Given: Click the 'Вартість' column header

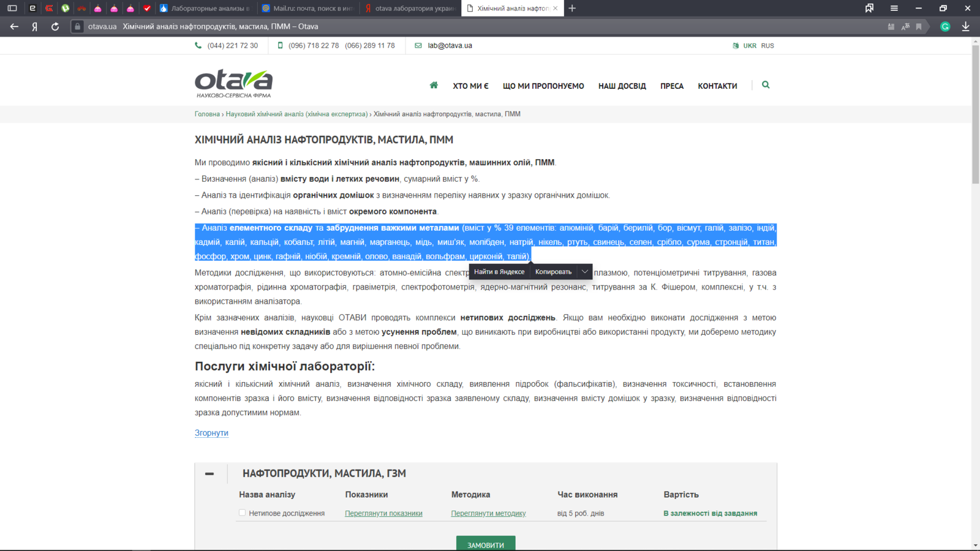Looking at the screenshot, I should click(681, 495).
